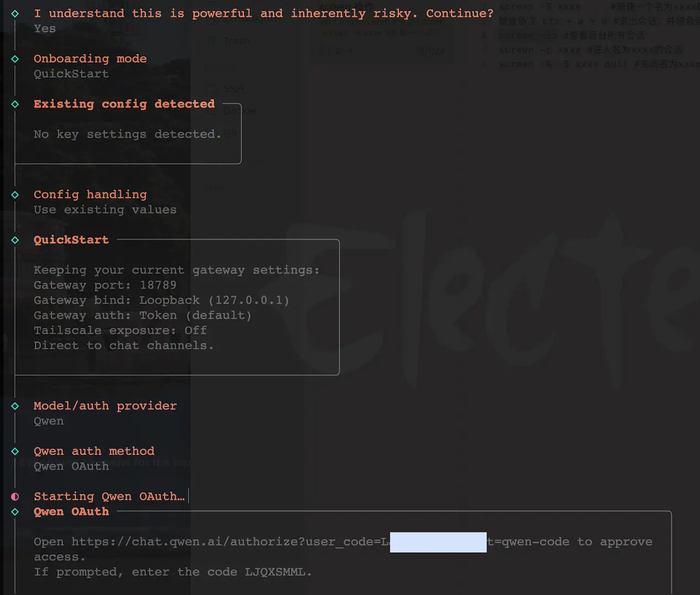Click the diamond icon beside bold Qwen OAuth heading
The width and height of the screenshot is (700, 595).
point(15,512)
